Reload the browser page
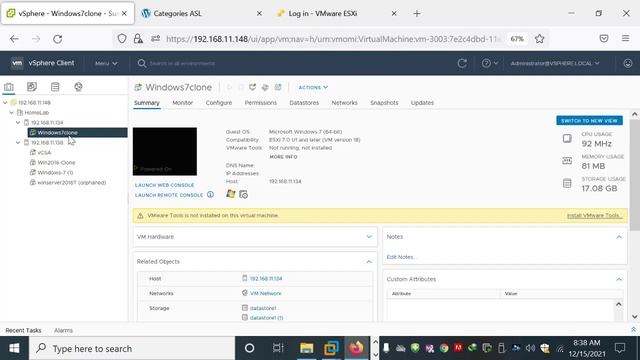 (x=58, y=39)
